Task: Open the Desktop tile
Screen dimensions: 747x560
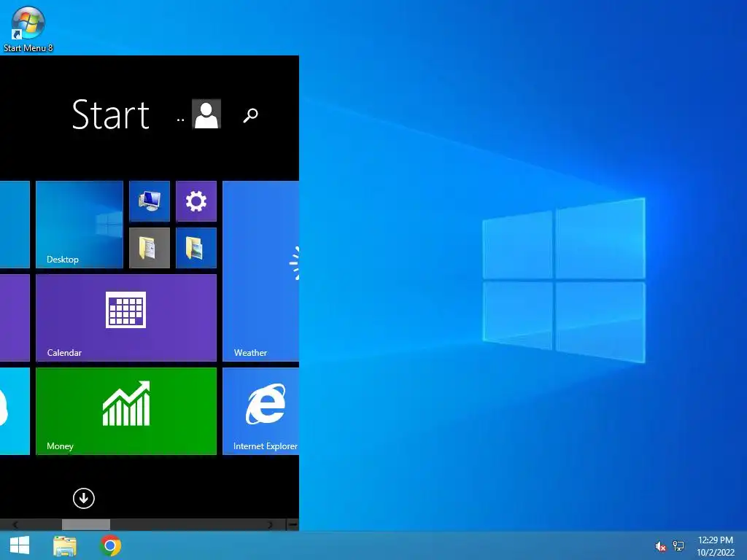Action: [79, 225]
